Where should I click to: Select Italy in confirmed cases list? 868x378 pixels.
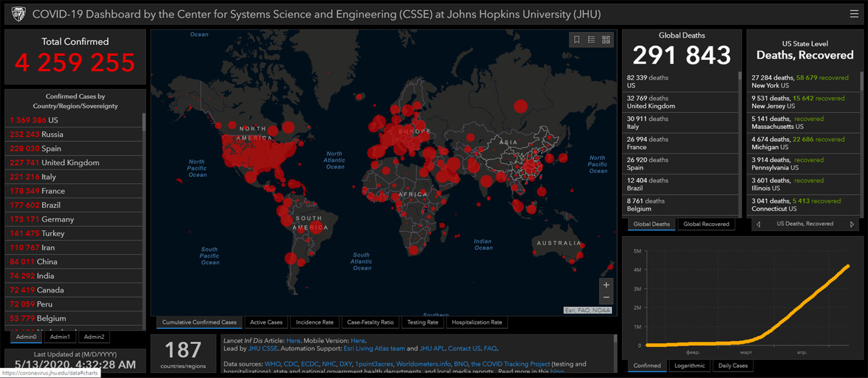[75, 177]
